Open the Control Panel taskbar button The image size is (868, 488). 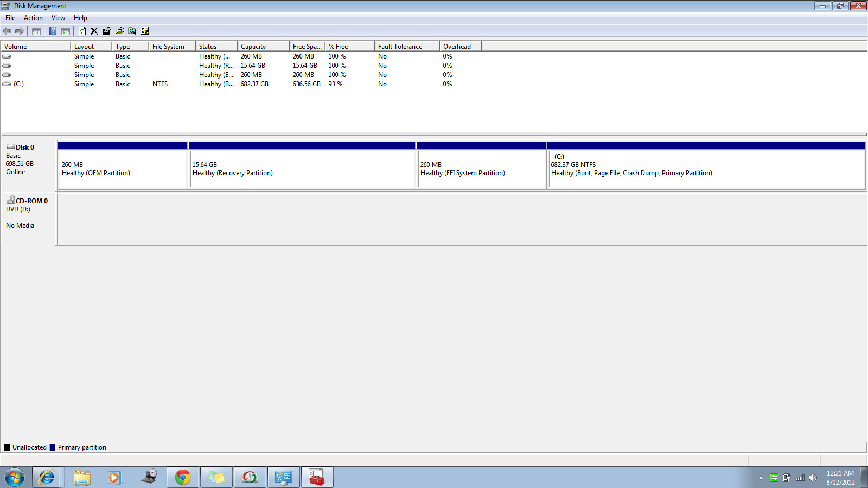click(x=284, y=478)
